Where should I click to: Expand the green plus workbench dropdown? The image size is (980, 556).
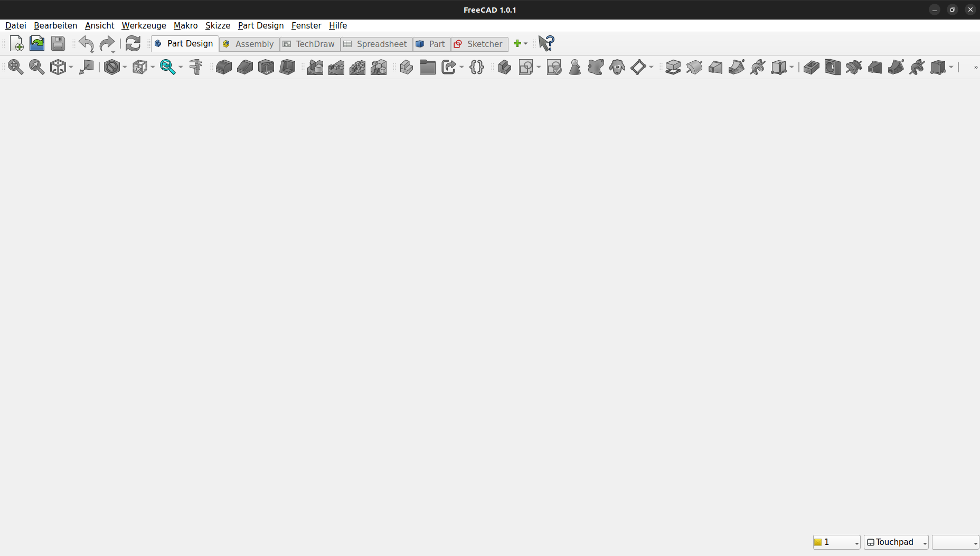521,44
